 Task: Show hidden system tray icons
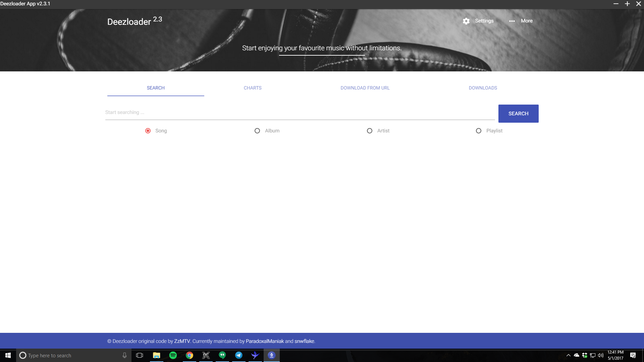coord(569,355)
